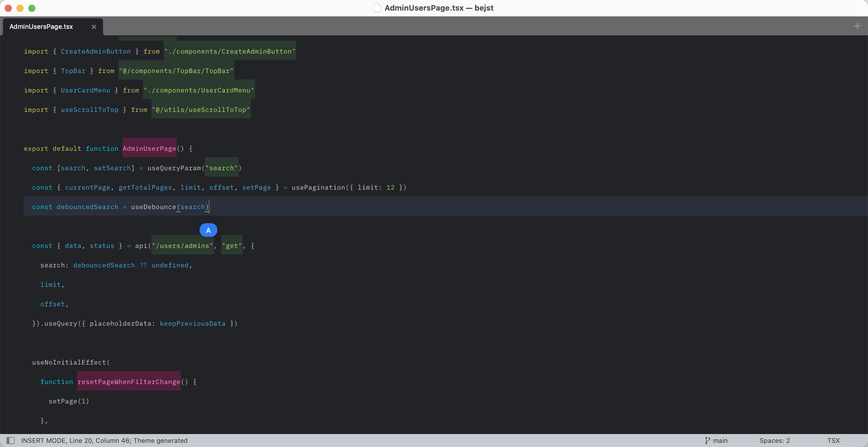
Task: Click the setPage(1) statement
Action: pos(69,401)
